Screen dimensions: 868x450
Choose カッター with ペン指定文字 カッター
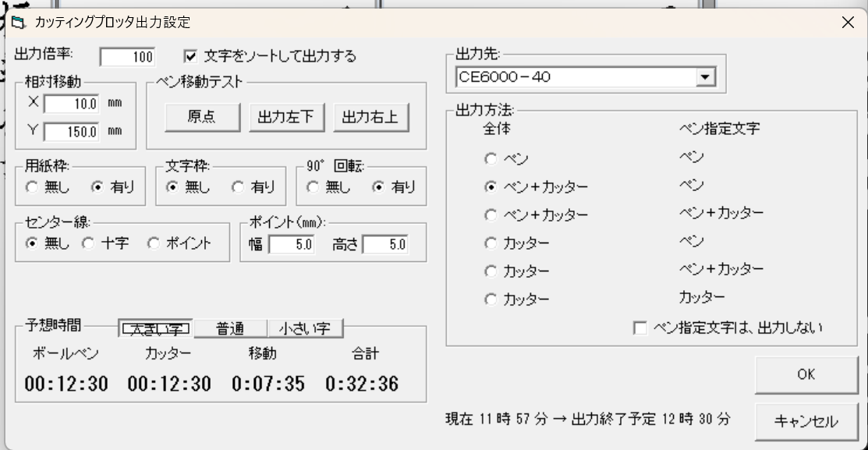click(491, 299)
